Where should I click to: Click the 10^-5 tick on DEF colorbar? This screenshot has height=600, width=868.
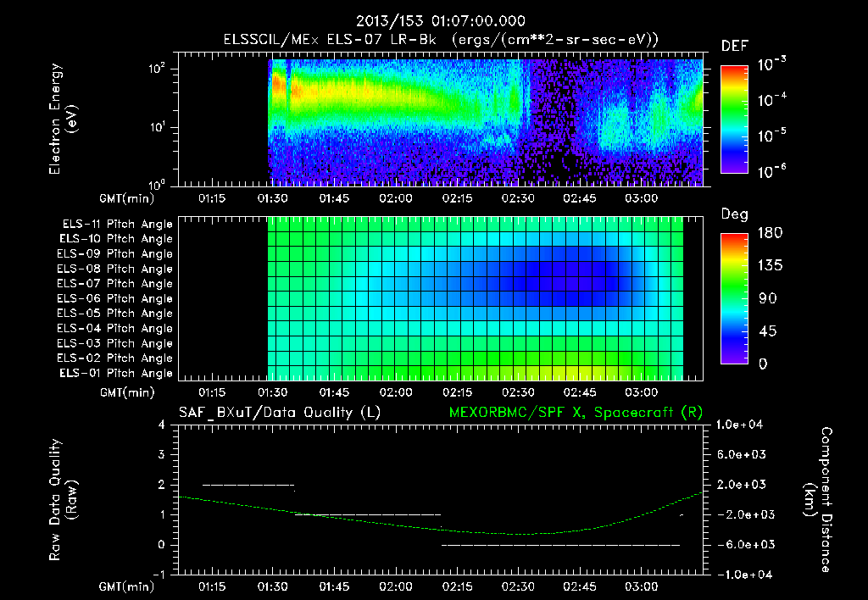tap(771, 136)
